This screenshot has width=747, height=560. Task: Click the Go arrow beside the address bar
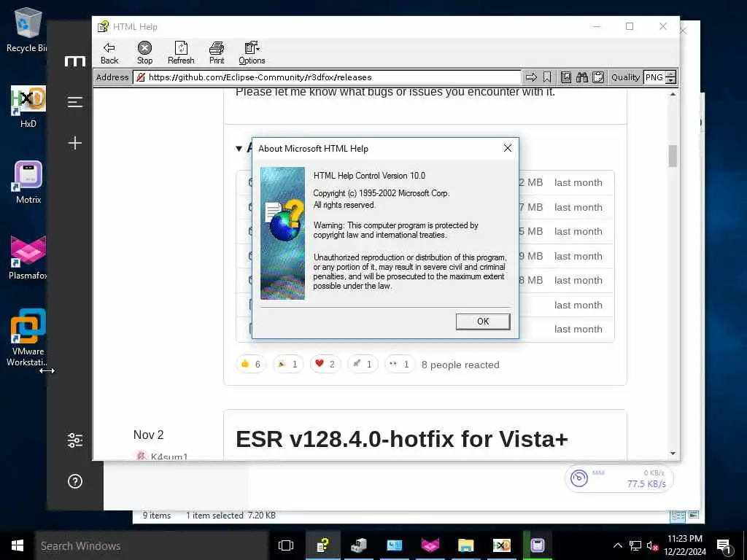click(531, 77)
